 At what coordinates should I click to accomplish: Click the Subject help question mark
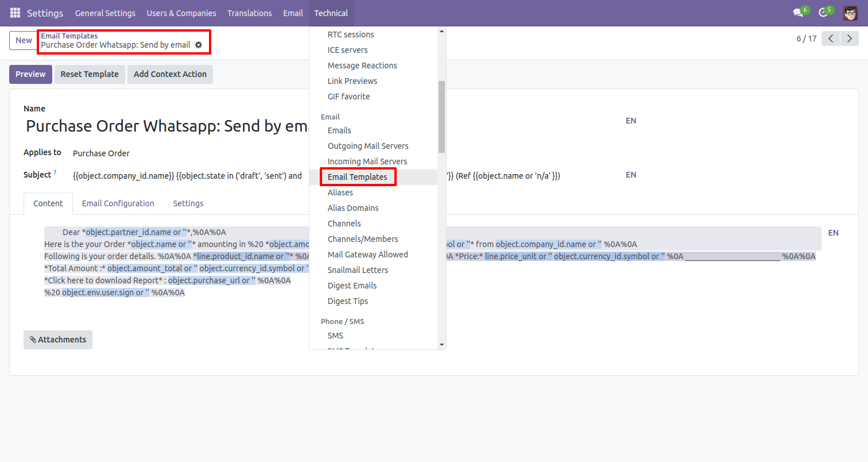tap(55, 172)
